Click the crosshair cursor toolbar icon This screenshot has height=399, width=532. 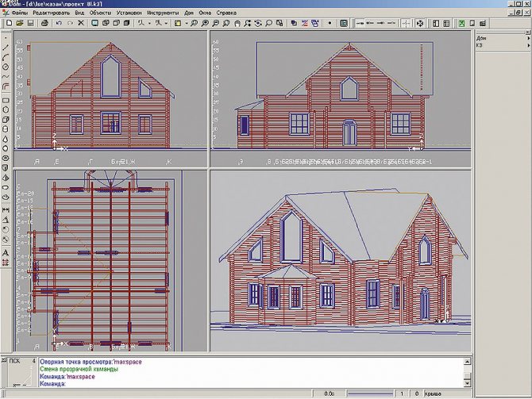click(x=406, y=23)
